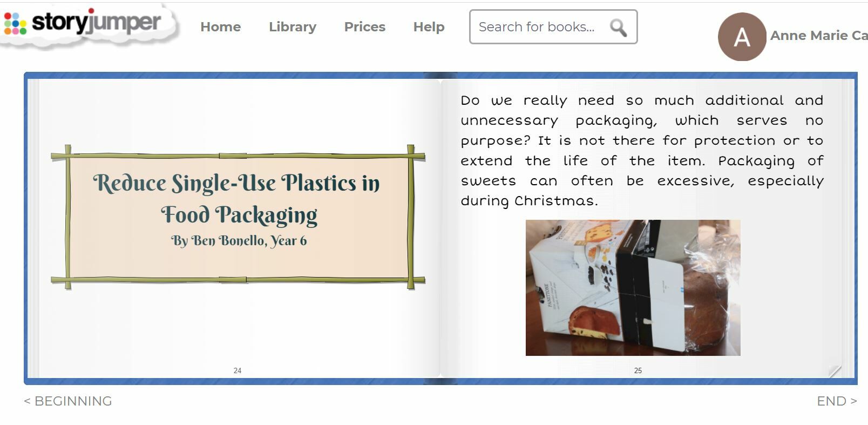Image resolution: width=868 pixels, height=425 pixels.
Task: Click page number 25
Action: [638, 370]
